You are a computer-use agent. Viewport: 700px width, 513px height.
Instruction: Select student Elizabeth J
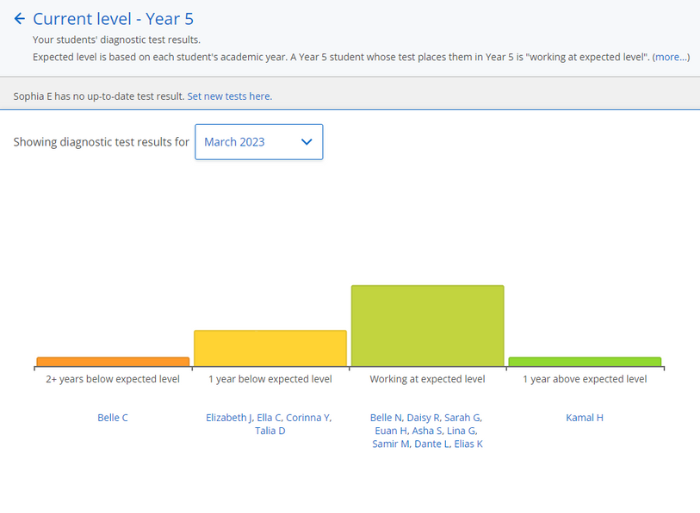(x=229, y=418)
